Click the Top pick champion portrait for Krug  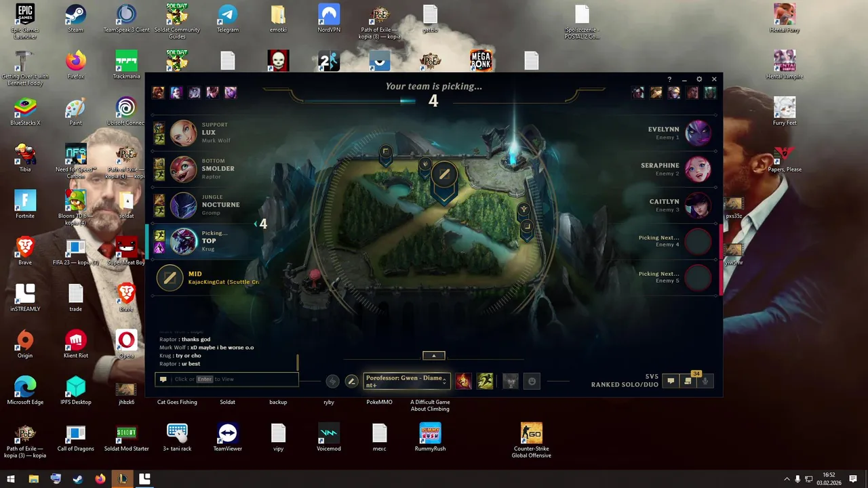tap(183, 242)
